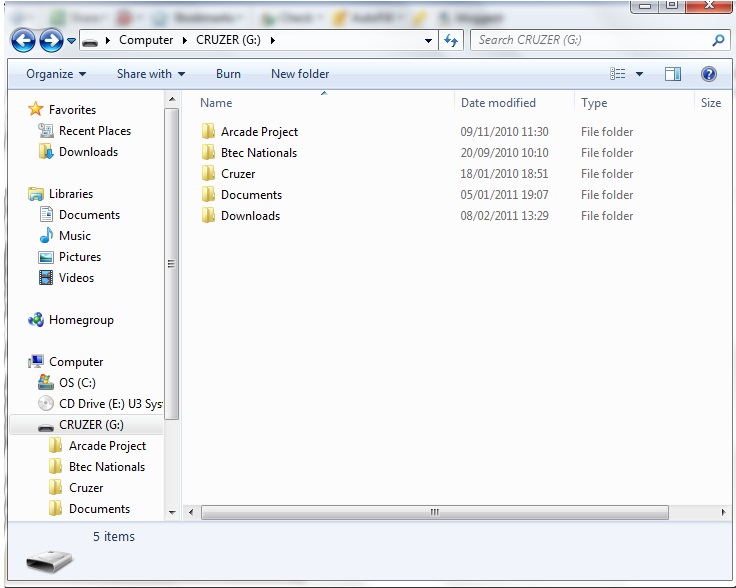This screenshot has height=588, width=736.
Task: Click Favorites star icon in navigation pane
Action: point(35,109)
